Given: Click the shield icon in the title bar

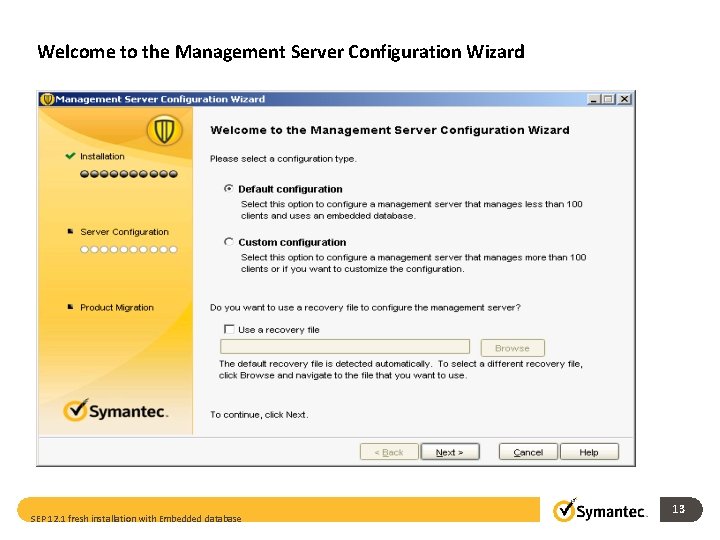Looking at the screenshot, I should (x=47, y=99).
